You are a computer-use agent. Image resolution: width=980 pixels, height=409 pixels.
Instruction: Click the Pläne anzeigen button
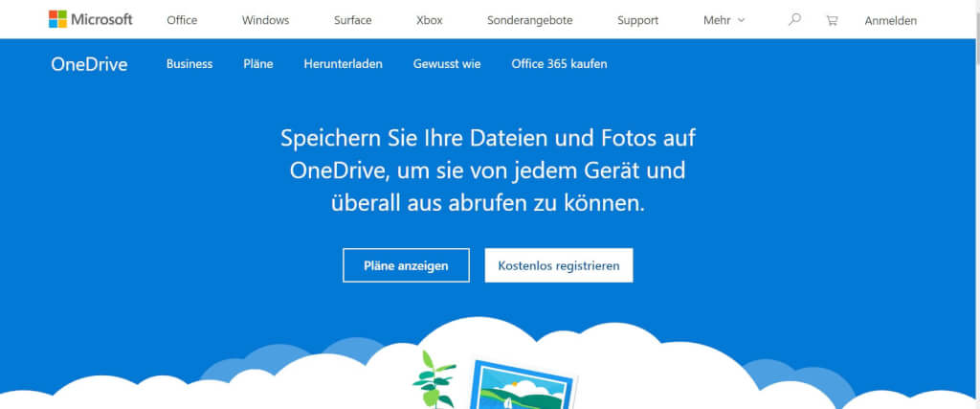pos(406,265)
